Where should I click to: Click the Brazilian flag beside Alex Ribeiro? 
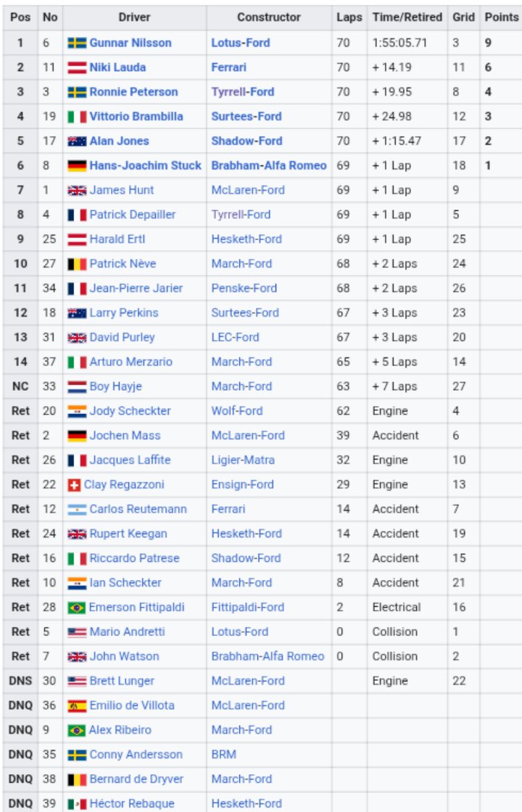77,730
